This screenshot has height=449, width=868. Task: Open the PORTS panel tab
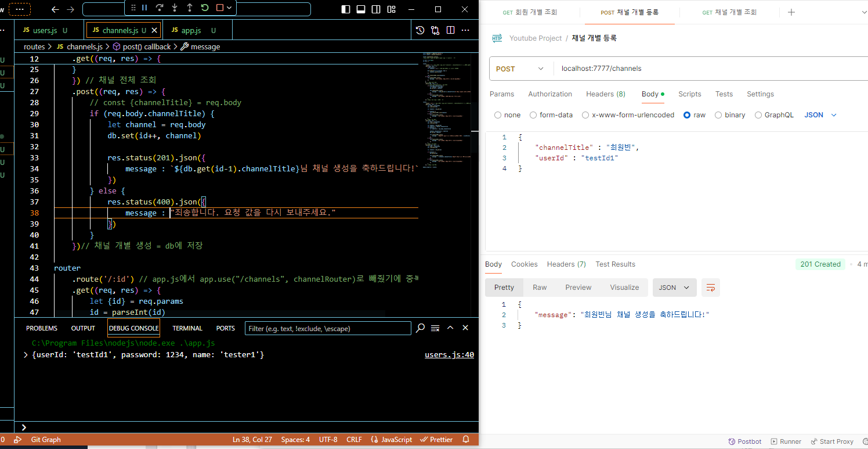[x=226, y=328]
